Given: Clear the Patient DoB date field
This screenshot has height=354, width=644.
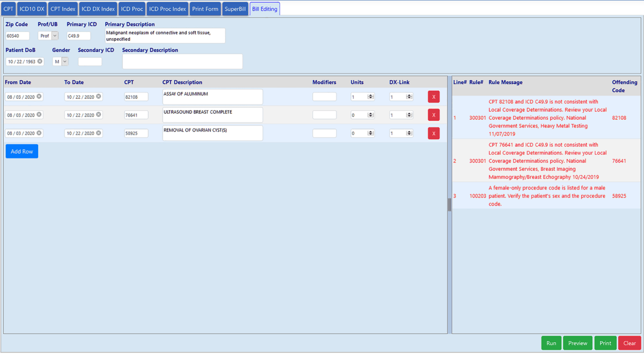Looking at the screenshot, I should tap(40, 61).
